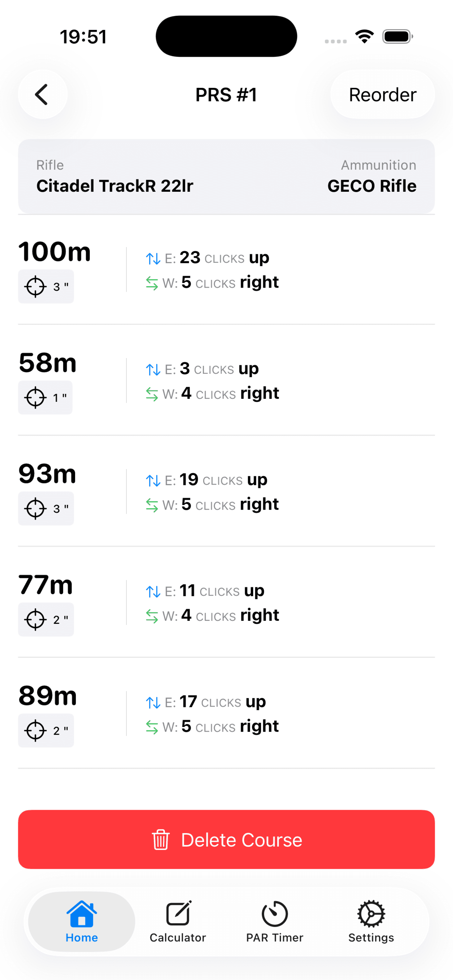The width and height of the screenshot is (453, 980).
Task: Tap elevation arrows icon for 100m stage
Action: tap(153, 259)
